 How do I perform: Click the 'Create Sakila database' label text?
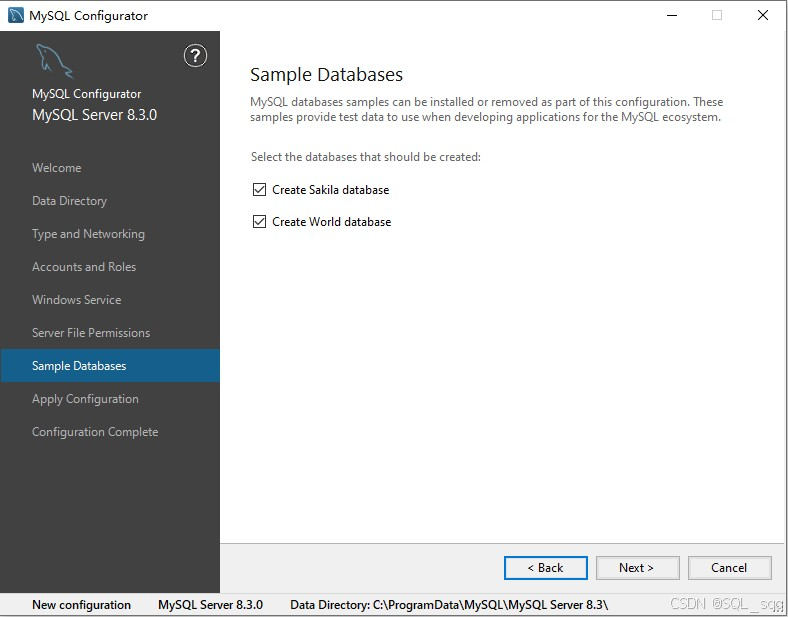pyautogui.click(x=331, y=190)
